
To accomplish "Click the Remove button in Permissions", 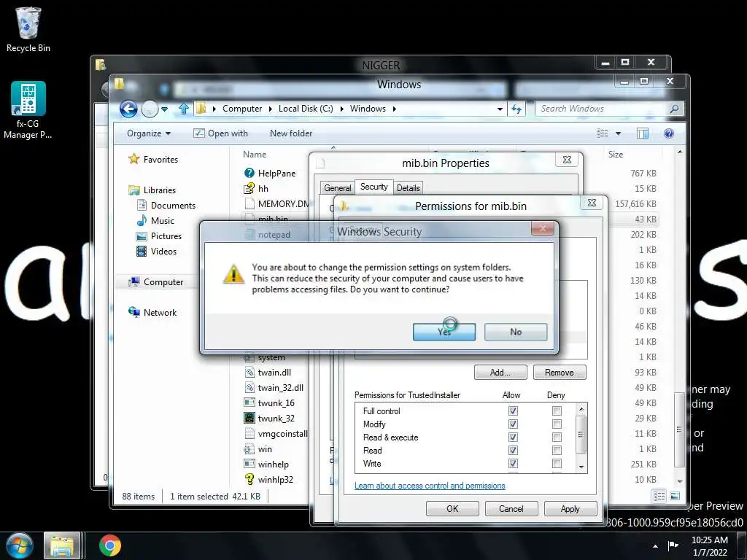I will coord(560,373).
